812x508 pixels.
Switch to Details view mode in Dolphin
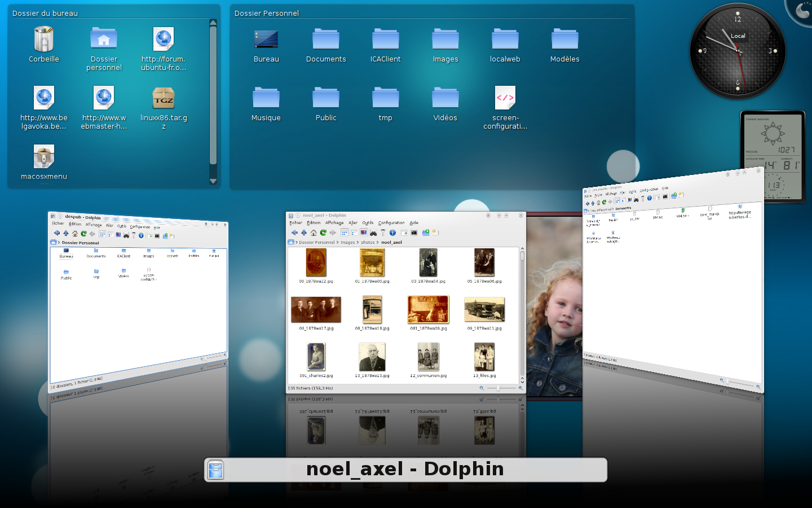click(354, 233)
